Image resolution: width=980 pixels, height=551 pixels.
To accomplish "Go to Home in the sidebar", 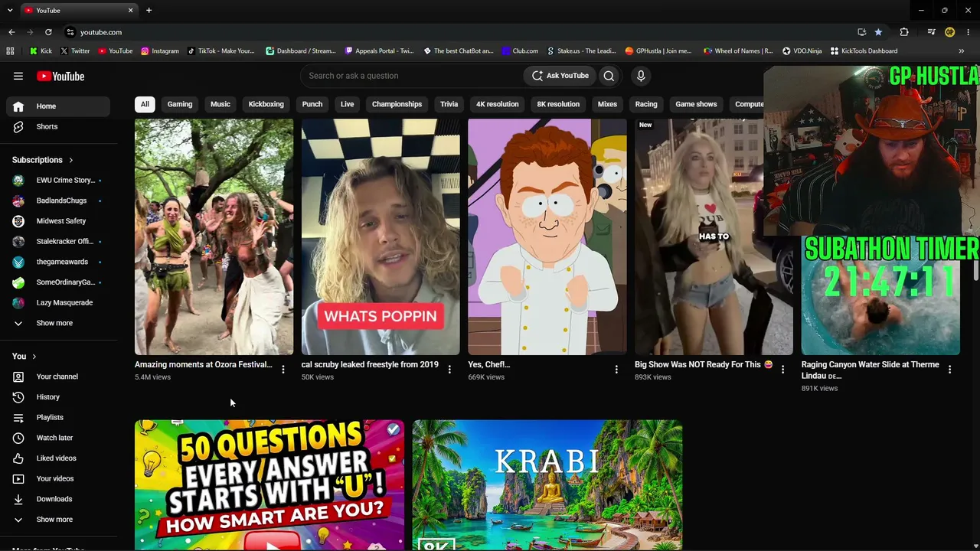I will (58, 106).
